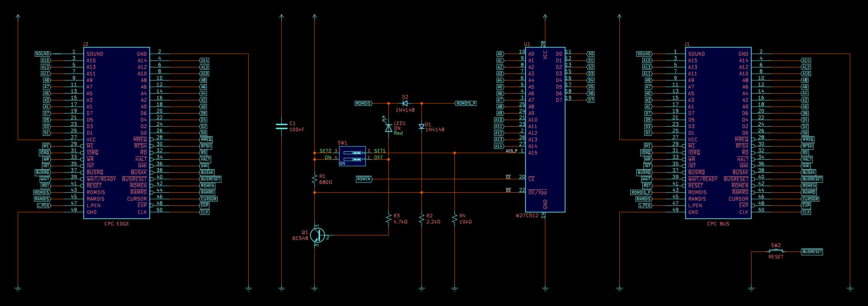Click the 'CPC BUS' value text
Viewport: 868px width, 306px height.
[x=718, y=224]
